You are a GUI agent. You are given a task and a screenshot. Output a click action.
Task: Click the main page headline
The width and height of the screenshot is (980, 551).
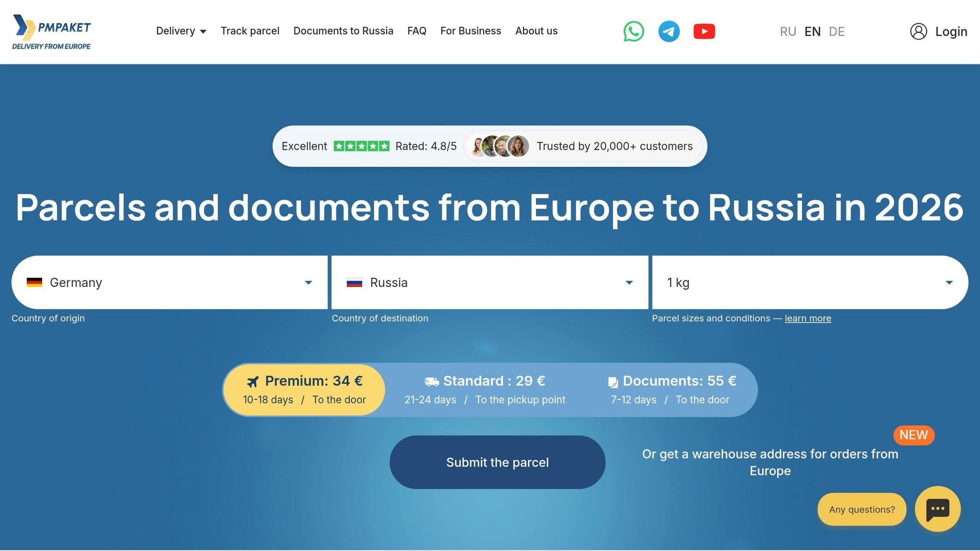490,208
